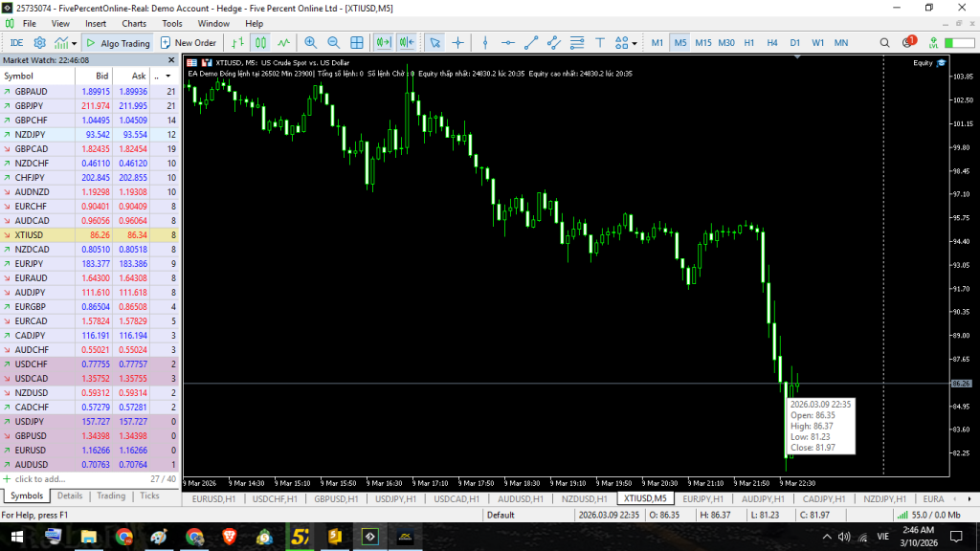This screenshot has height=551, width=980.
Task: Open the IDE MetaEditor button
Action: coord(17,42)
